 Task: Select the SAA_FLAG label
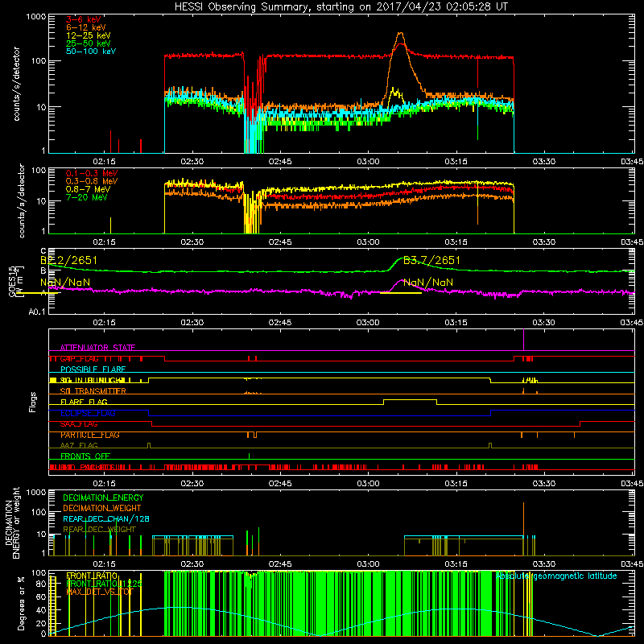tap(79, 423)
